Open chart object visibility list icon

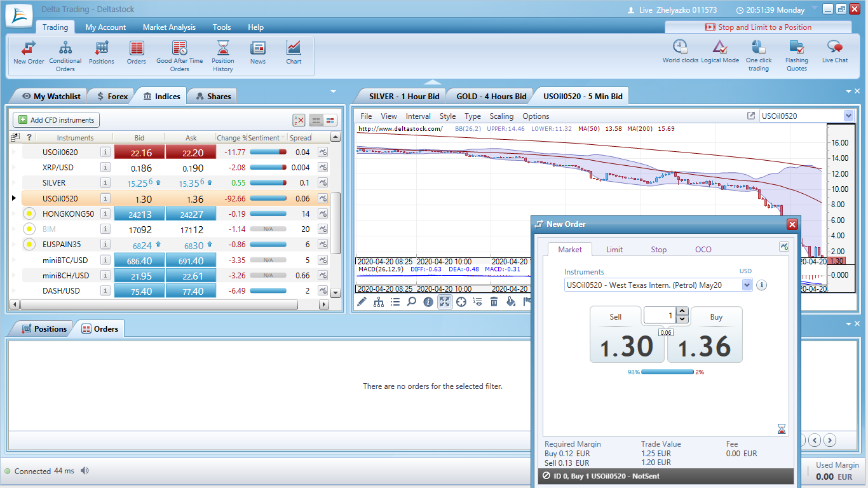pos(478,302)
